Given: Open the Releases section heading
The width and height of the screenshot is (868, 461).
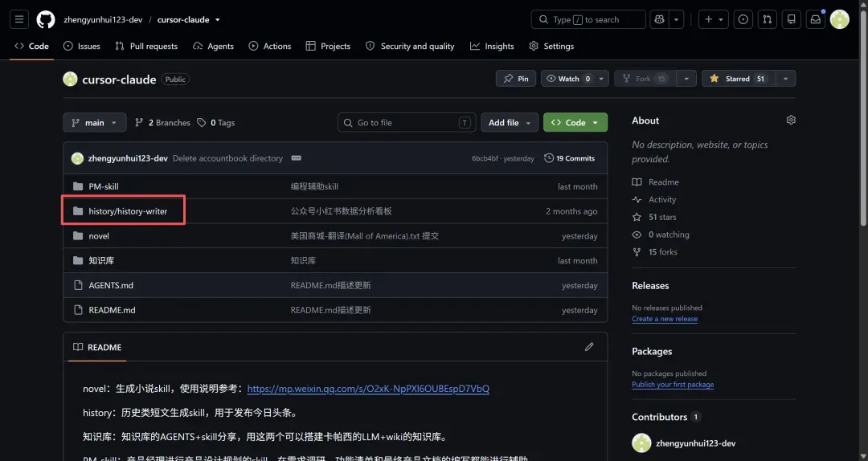Looking at the screenshot, I should click(x=650, y=286).
